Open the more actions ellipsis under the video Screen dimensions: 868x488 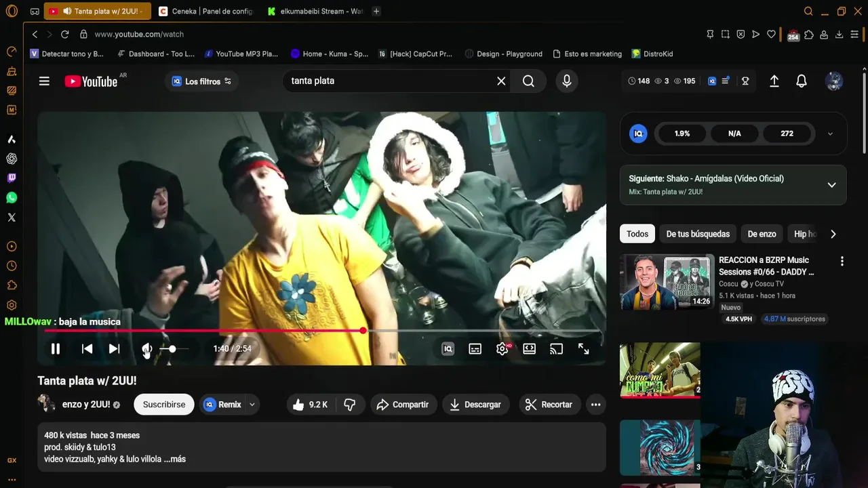(595, 405)
